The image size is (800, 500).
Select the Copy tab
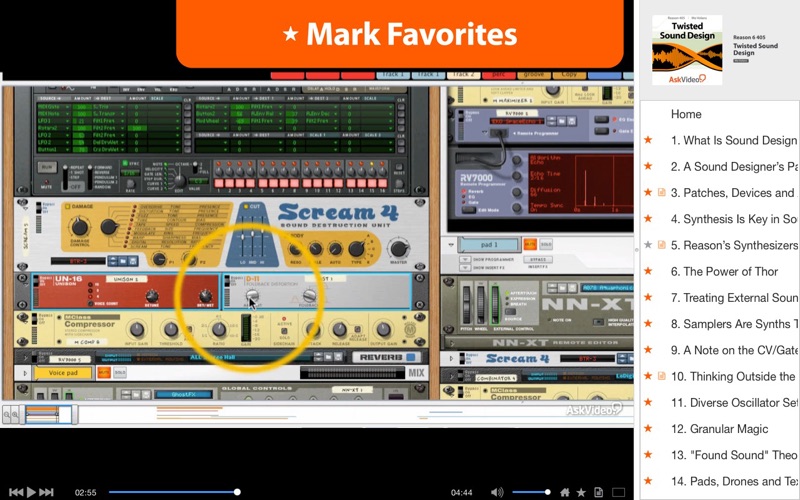pyautogui.click(x=569, y=74)
